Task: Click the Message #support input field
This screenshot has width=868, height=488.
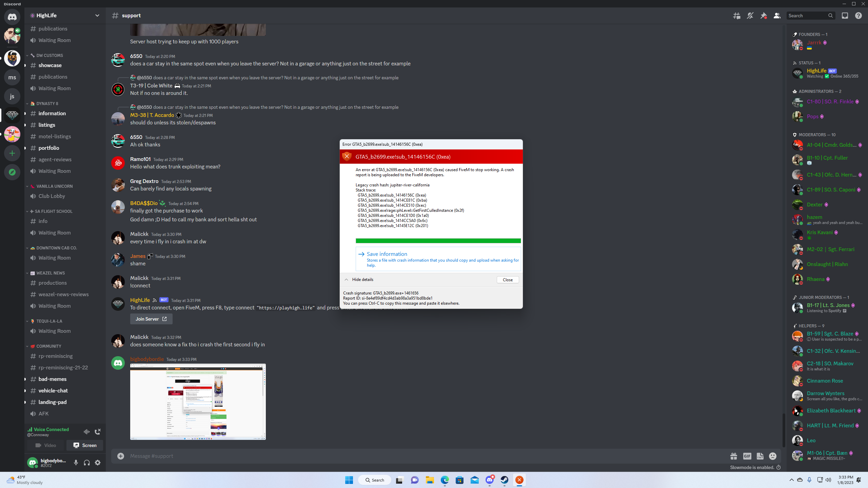Action: pyautogui.click(x=271, y=456)
